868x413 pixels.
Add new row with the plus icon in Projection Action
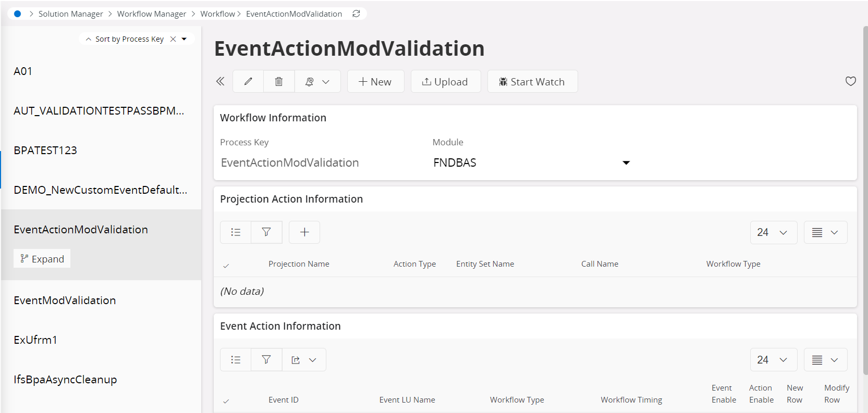coord(304,232)
